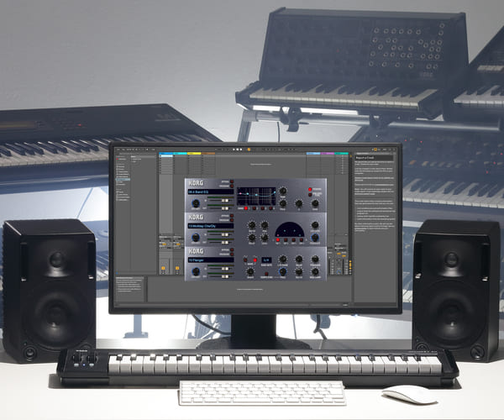The image size is (504, 420).
Task: Select the cyan first track header
Action: 165,153
